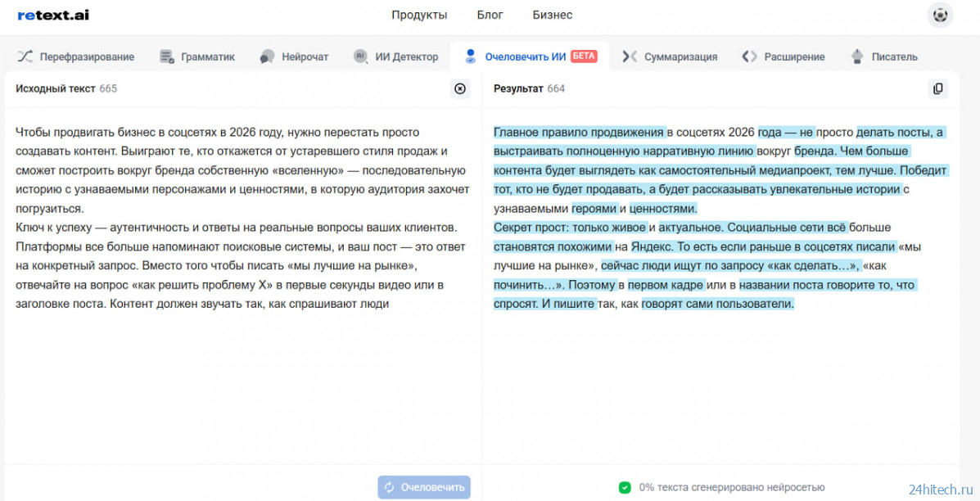Viewport: 980px width, 501px height.
Task: Open the user profile avatar
Action: [x=940, y=15]
